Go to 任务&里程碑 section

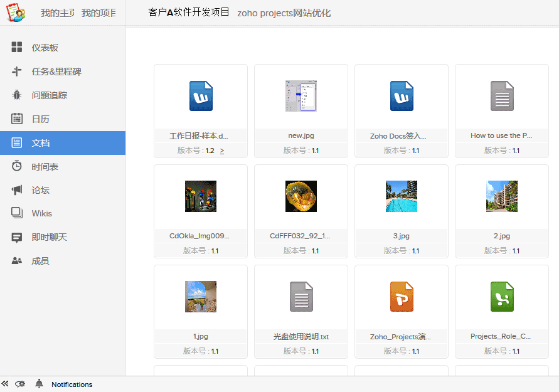tap(56, 72)
